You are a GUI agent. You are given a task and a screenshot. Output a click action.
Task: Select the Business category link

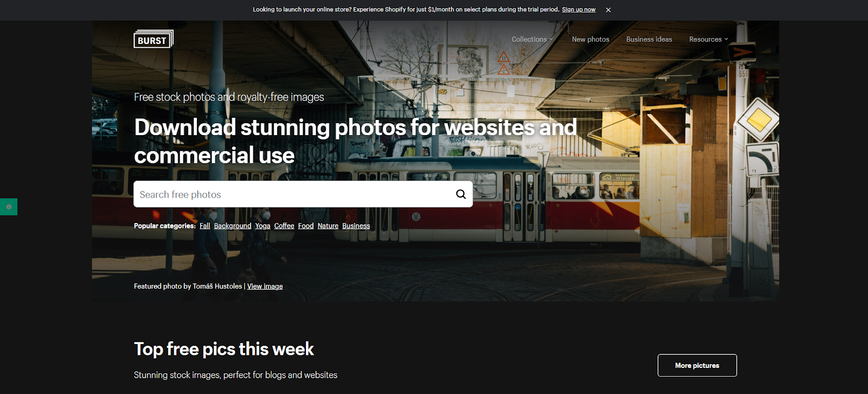click(356, 226)
